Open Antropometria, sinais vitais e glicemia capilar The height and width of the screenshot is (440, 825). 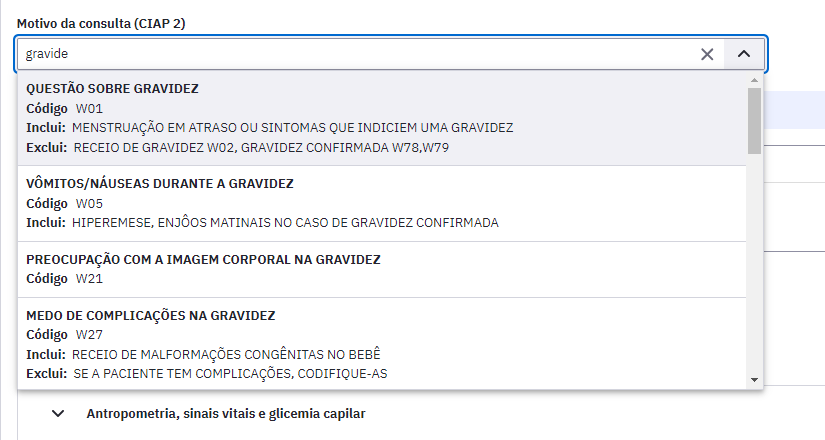tap(226, 414)
